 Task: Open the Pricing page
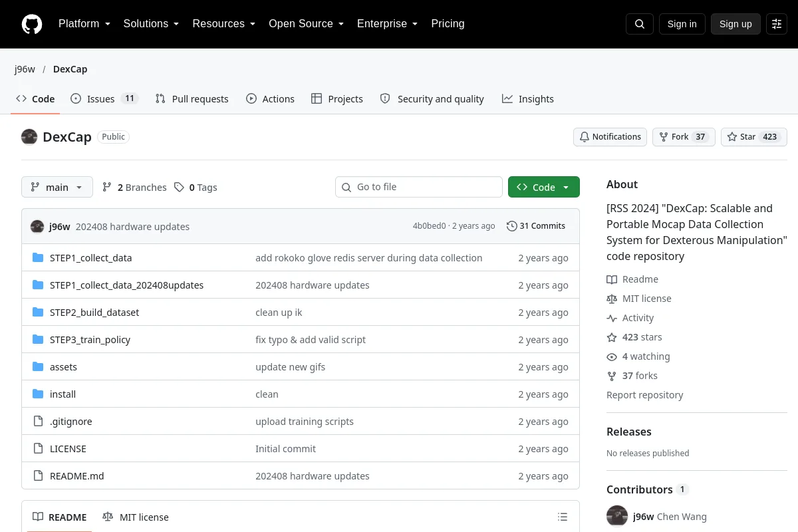(x=448, y=24)
